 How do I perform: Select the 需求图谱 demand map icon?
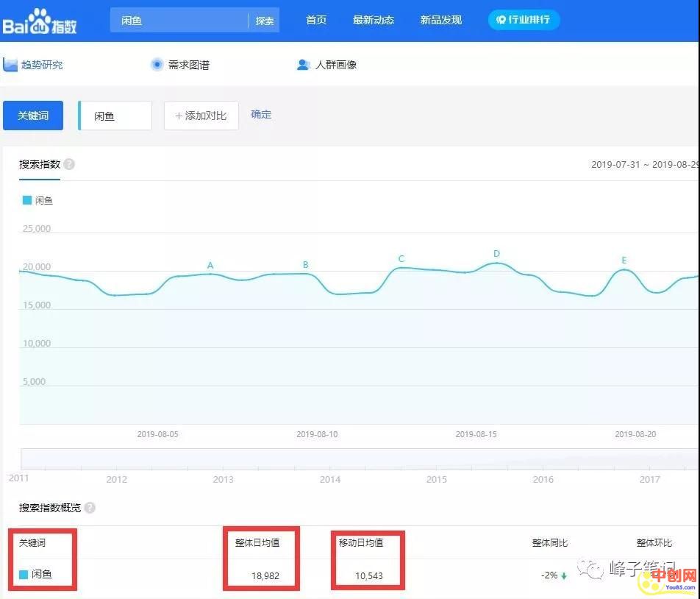coord(157,65)
